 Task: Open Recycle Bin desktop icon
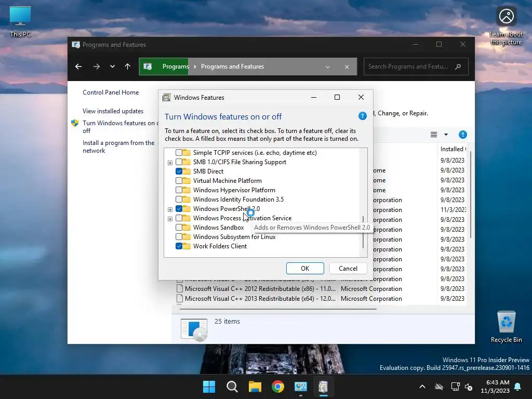tap(506, 327)
